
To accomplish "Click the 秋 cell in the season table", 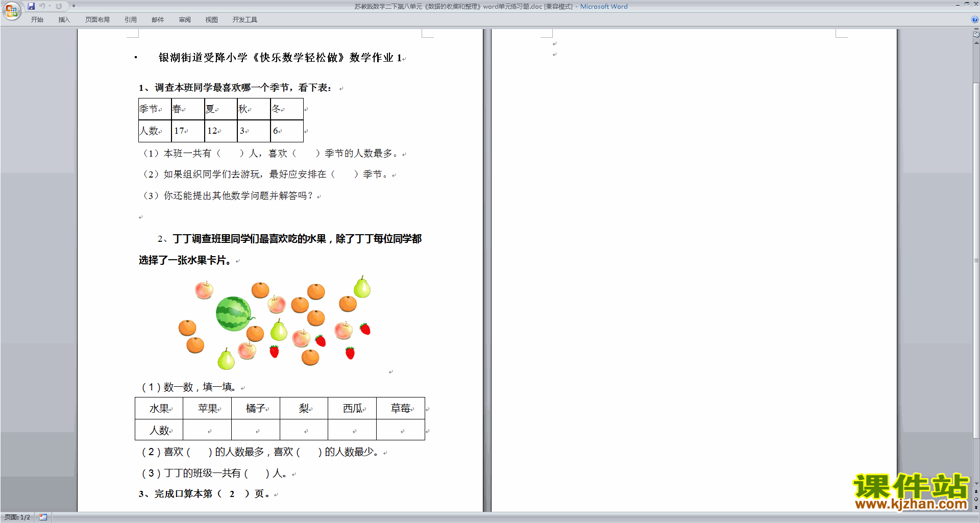I will 254,109.
